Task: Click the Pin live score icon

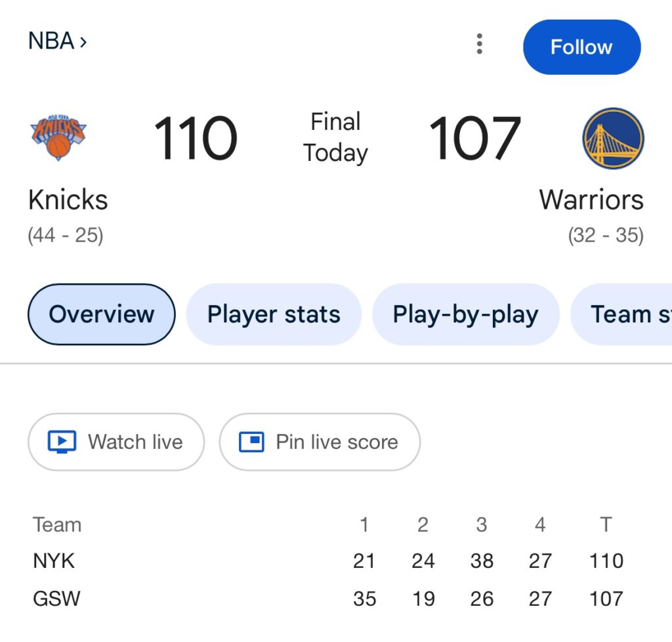Action: pos(251,442)
